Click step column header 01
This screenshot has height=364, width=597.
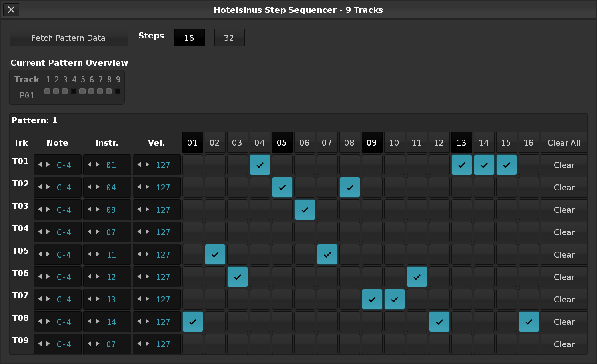193,142
